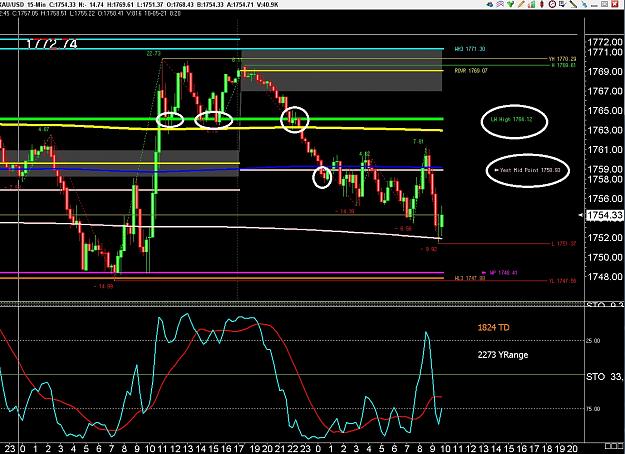The height and width of the screenshot is (454, 625).
Task: Click the 1761.00 price axis label
Action: click(604, 150)
